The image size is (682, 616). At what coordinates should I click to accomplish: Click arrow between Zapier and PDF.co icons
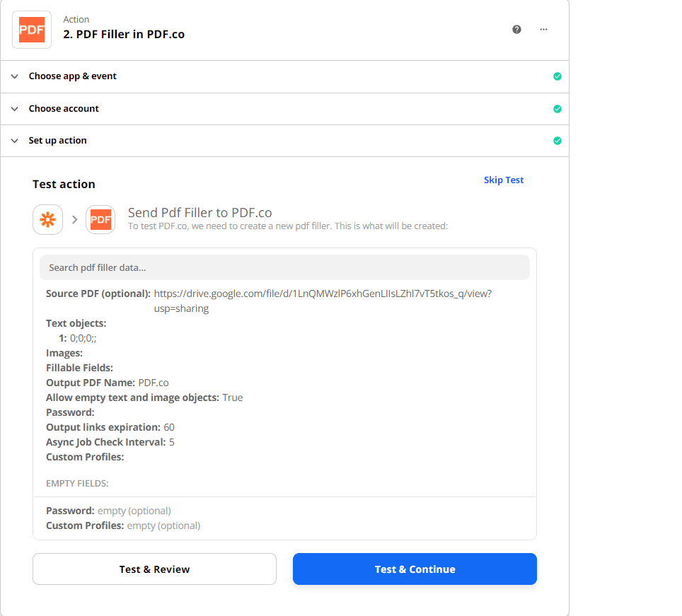74,220
